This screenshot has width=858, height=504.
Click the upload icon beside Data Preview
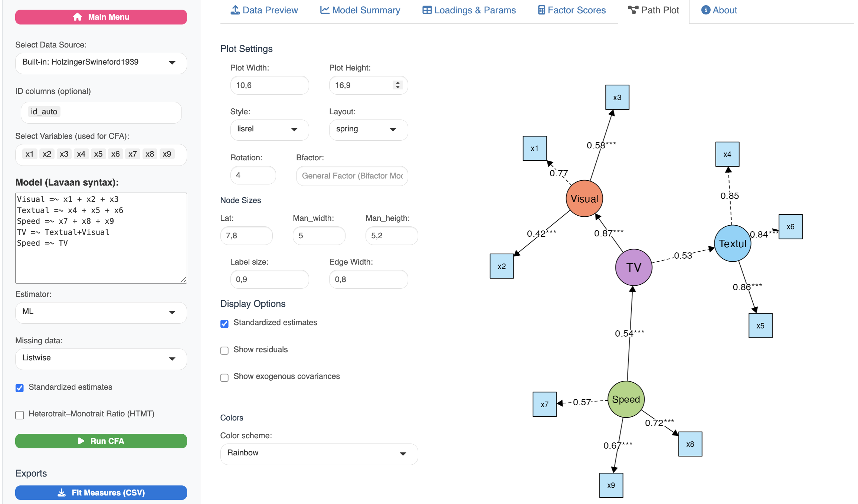(x=235, y=10)
